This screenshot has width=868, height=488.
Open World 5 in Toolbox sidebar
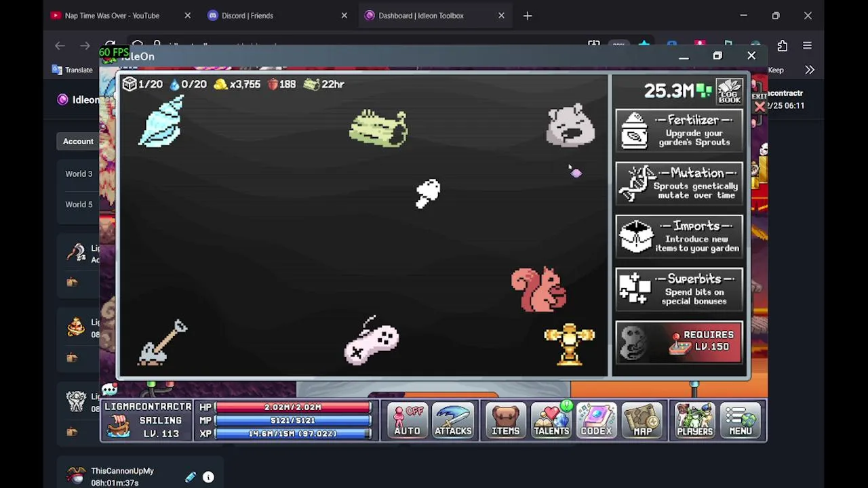click(x=79, y=204)
